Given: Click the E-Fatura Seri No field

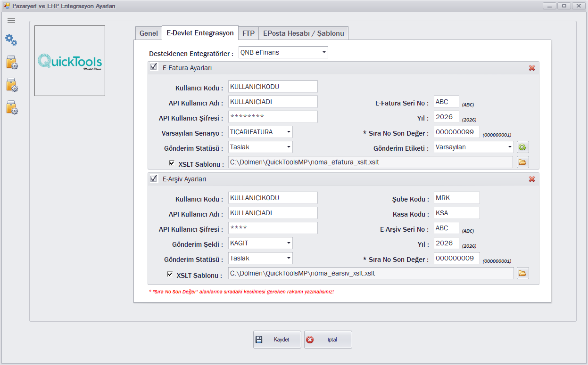Looking at the screenshot, I should (447, 102).
